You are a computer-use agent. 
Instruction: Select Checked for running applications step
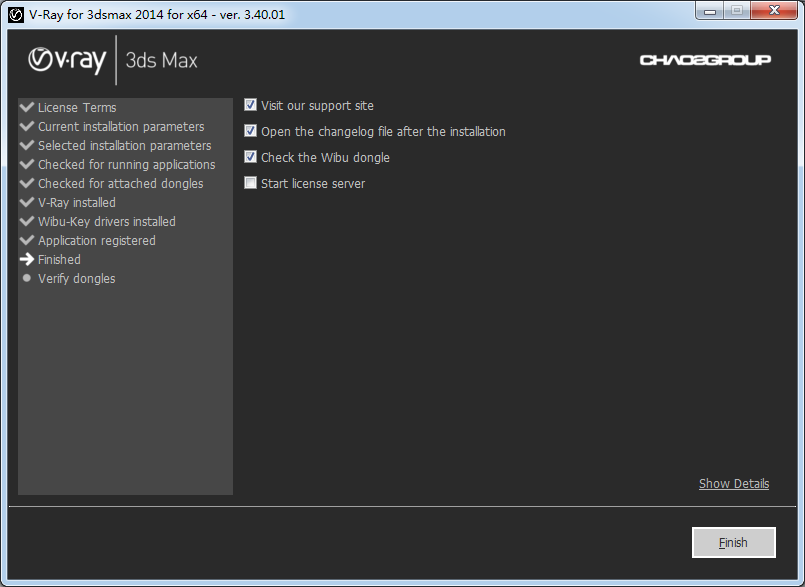(126, 164)
